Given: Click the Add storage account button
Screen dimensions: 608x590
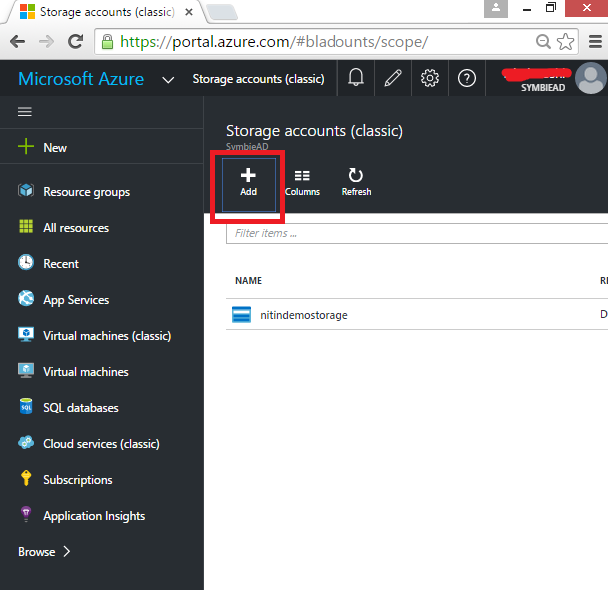Looking at the screenshot, I should (249, 184).
